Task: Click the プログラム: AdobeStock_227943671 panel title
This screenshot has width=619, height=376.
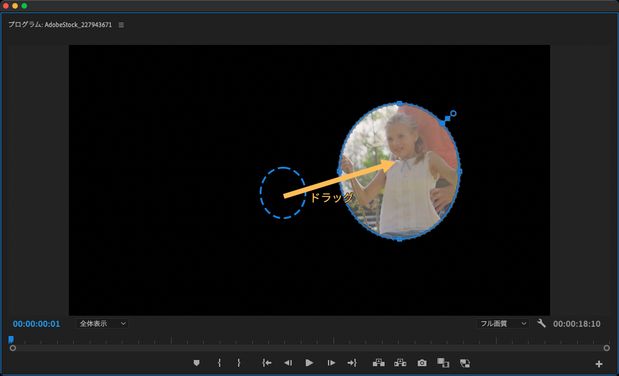Action: click(60, 24)
